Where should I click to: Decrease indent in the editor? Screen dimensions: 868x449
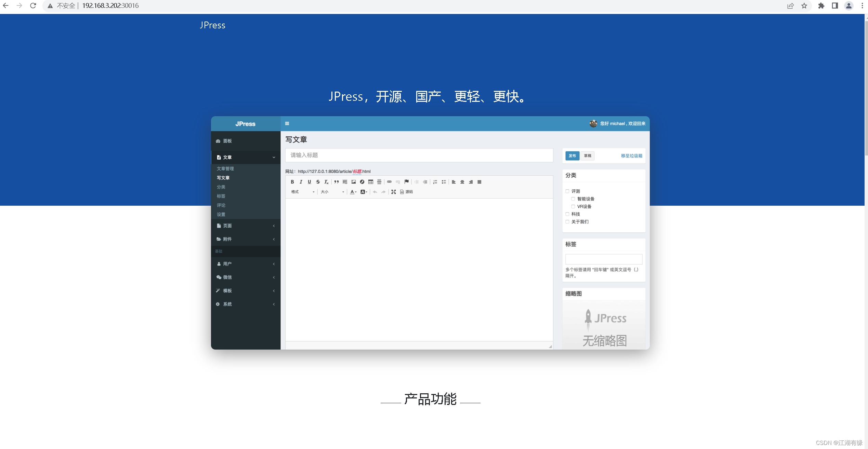(417, 182)
